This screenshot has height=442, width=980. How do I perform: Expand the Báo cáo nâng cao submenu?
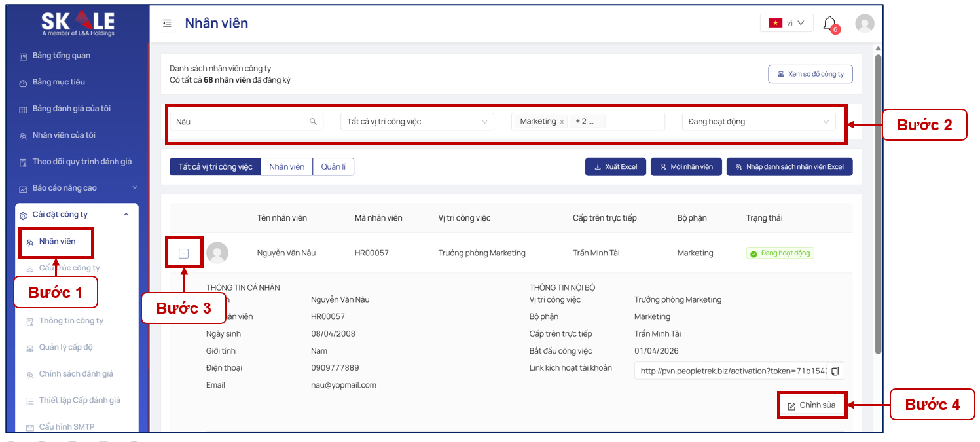tap(135, 187)
